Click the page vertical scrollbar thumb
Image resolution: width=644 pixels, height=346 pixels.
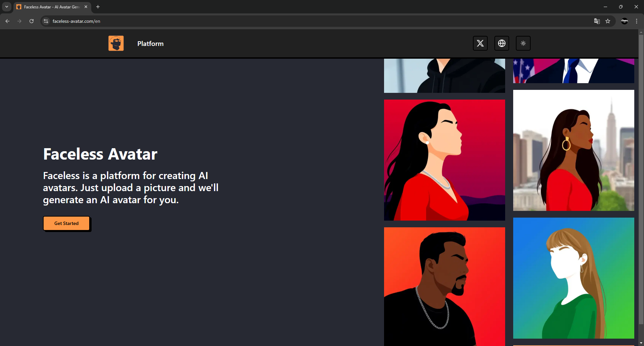[641, 179]
